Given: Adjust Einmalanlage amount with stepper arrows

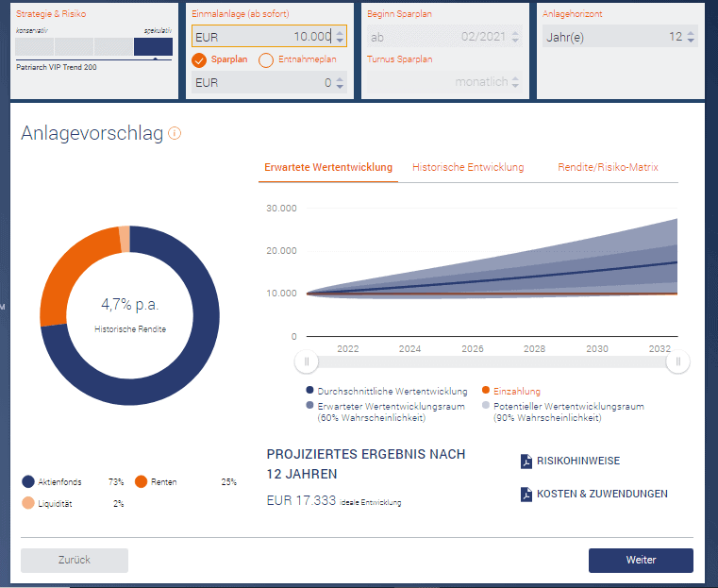Looking at the screenshot, I should point(340,37).
